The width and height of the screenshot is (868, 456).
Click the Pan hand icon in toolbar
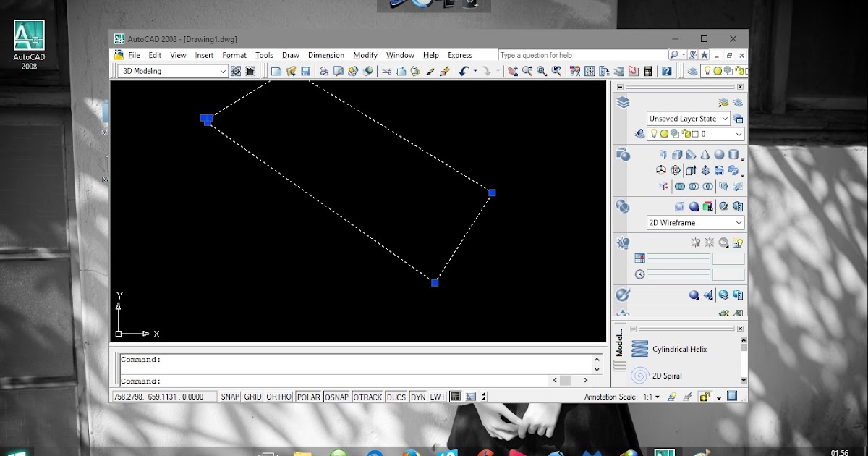(x=513, y=71)
